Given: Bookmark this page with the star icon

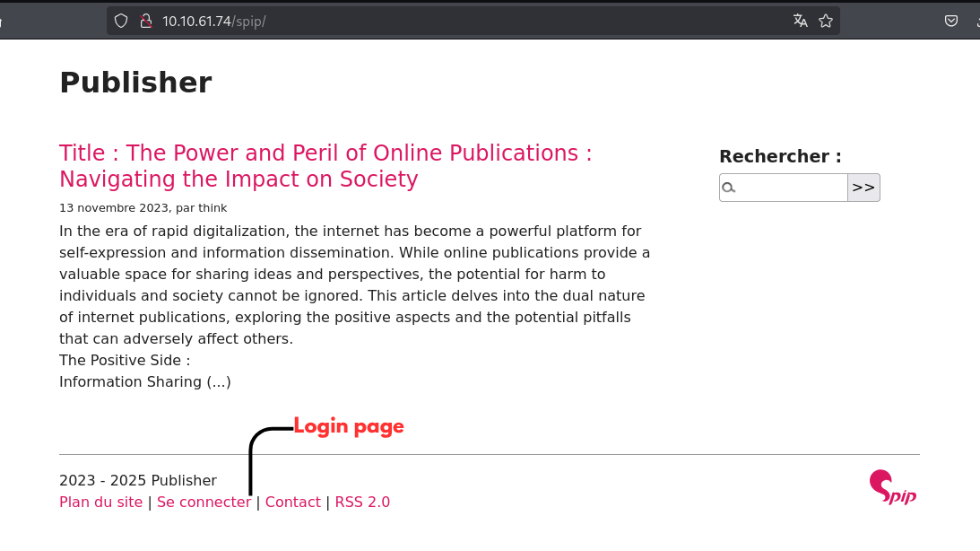Looking at the screenshot, I should coord(826,21).
